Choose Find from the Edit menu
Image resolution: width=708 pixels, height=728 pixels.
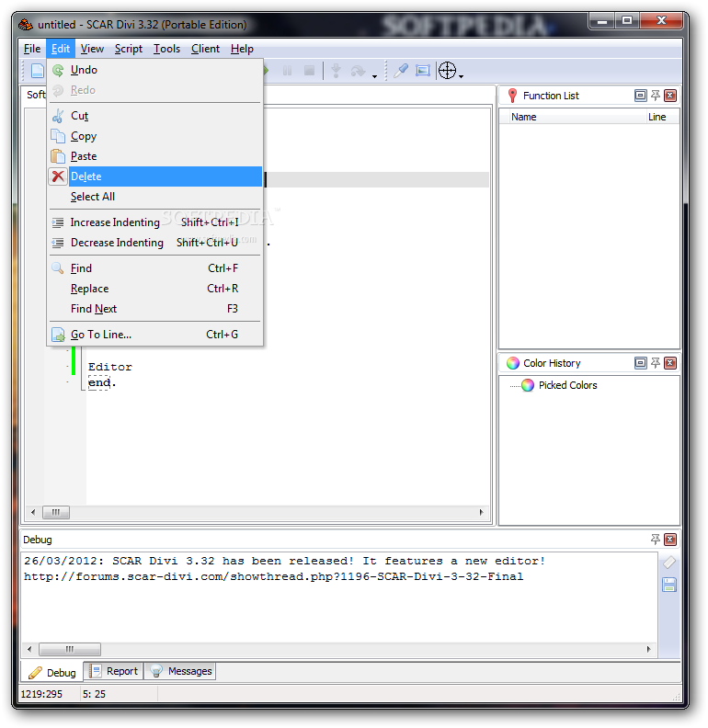(x=155, y=268)
